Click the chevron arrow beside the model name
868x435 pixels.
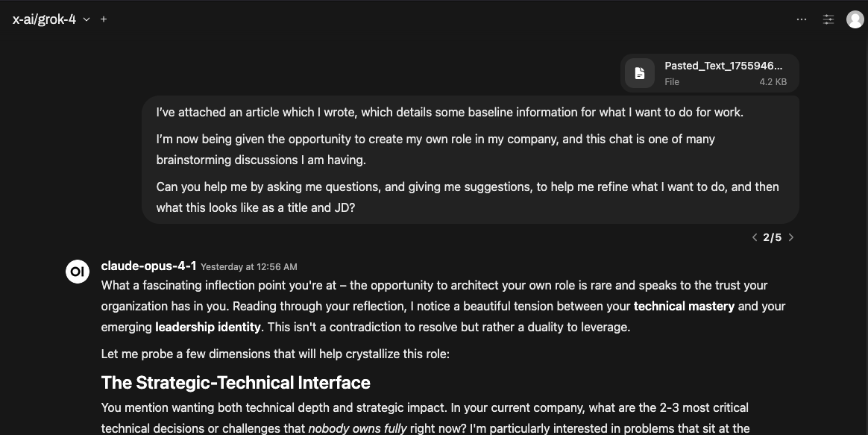point(87,19)
